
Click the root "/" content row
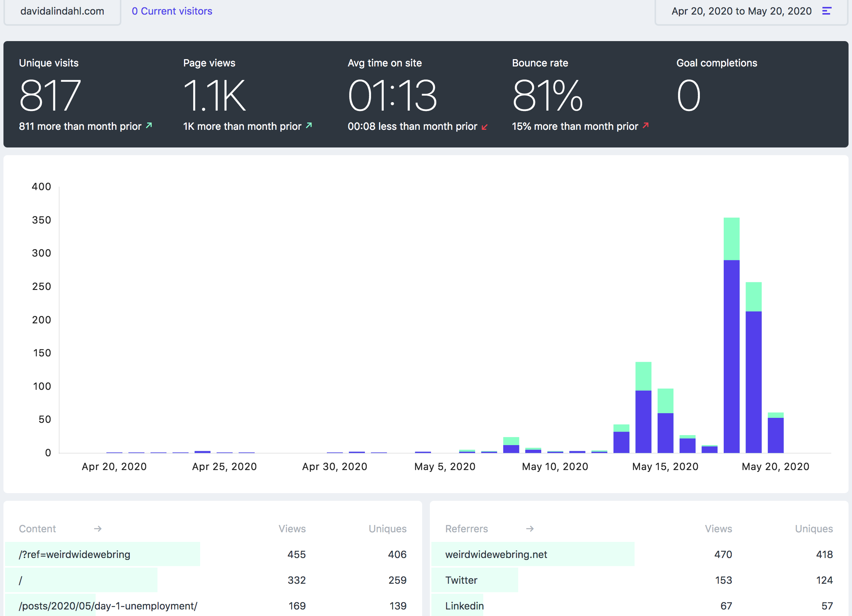21,580
